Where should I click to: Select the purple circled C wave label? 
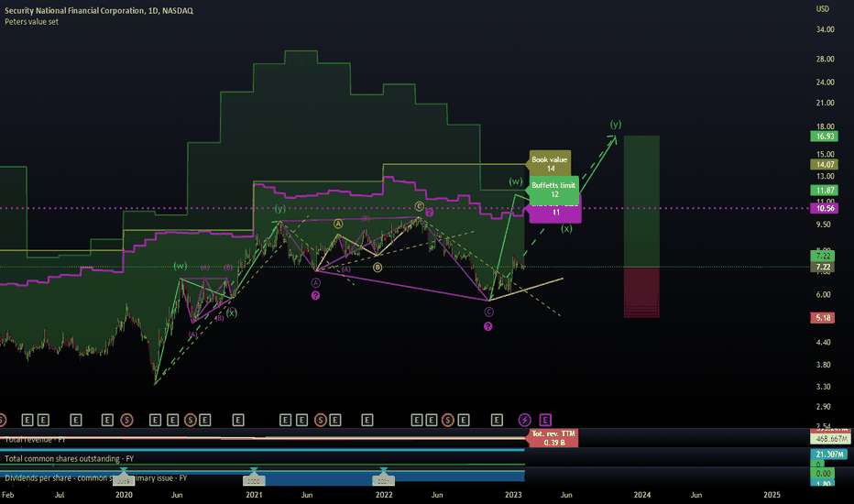[488, 312]
